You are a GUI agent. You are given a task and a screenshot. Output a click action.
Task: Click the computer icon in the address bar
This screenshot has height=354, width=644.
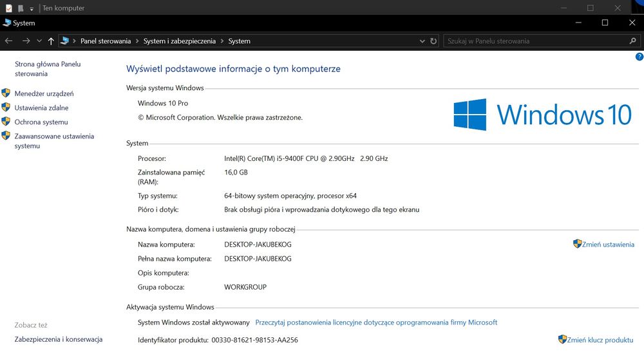tap(64, 41)
